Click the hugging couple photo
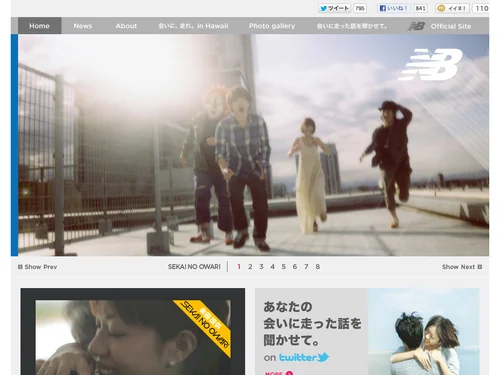The image size is (500, 375). click(424, 332)
